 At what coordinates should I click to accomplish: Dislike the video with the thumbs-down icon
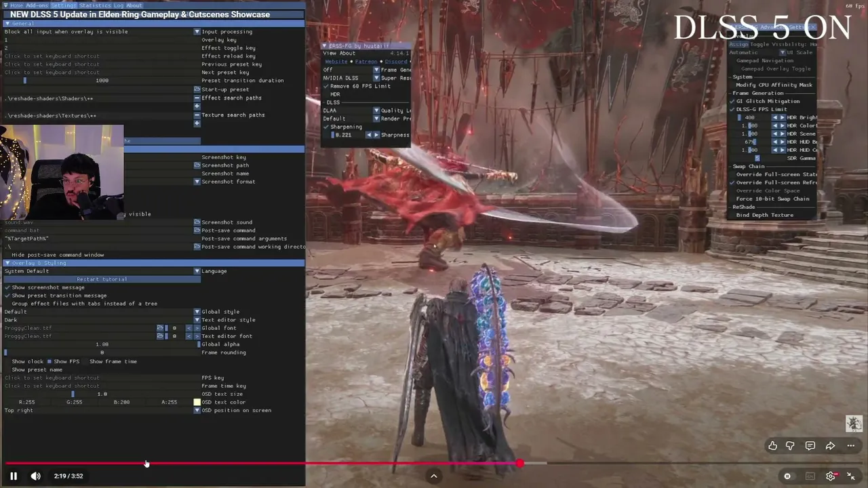790,445
